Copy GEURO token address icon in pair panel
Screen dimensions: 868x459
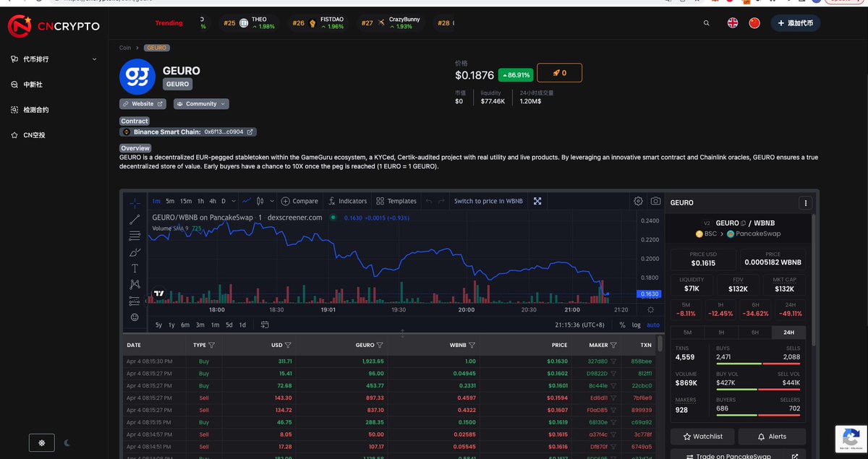click(743, 223)
